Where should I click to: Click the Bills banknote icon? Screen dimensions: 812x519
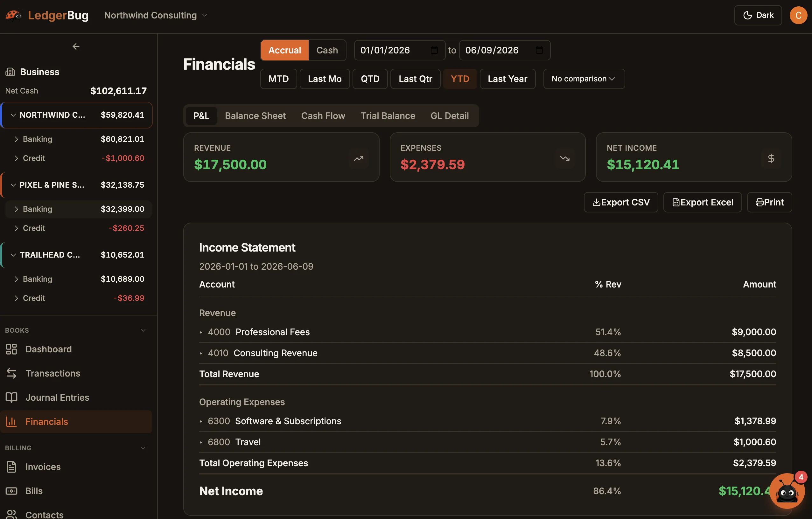coord(11,491)
